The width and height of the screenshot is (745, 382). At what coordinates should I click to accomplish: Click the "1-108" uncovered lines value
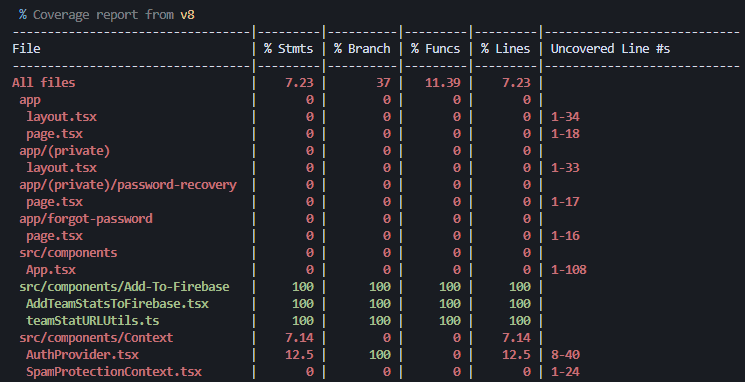568,270
